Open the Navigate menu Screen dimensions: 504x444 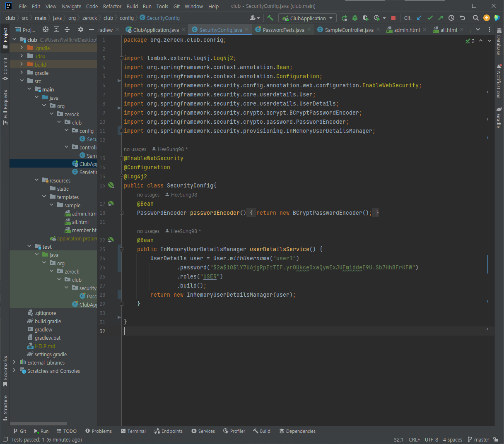click(x=71, y=6)
